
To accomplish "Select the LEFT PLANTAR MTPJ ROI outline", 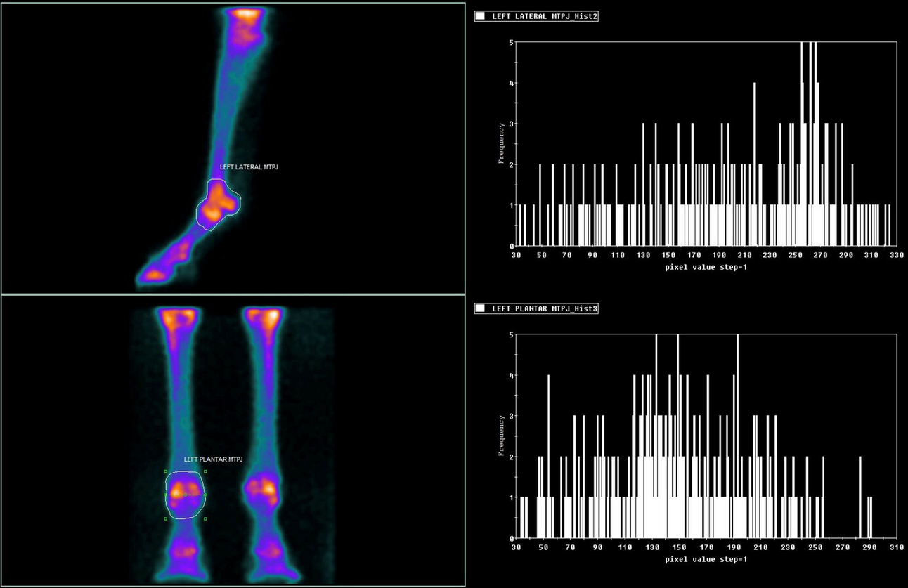I will pyautogui.click(x=167, y=485).
